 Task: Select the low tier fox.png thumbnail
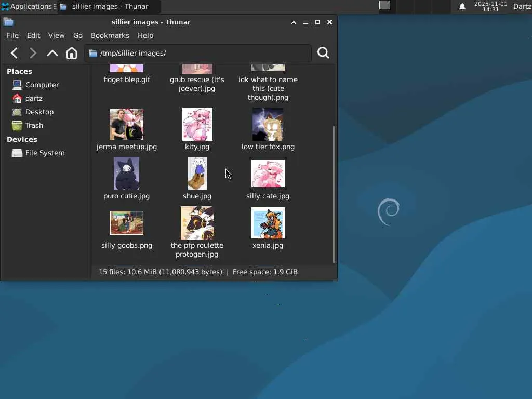click(268, 124)
